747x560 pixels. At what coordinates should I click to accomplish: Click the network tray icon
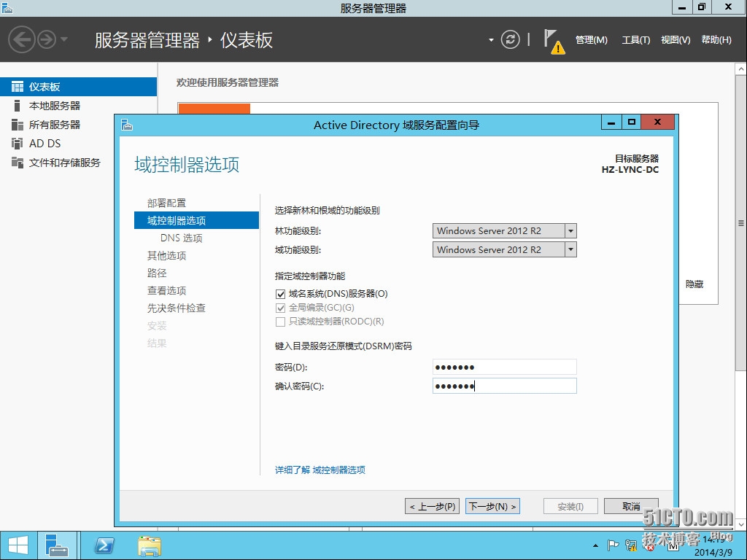tap(631, 545)
